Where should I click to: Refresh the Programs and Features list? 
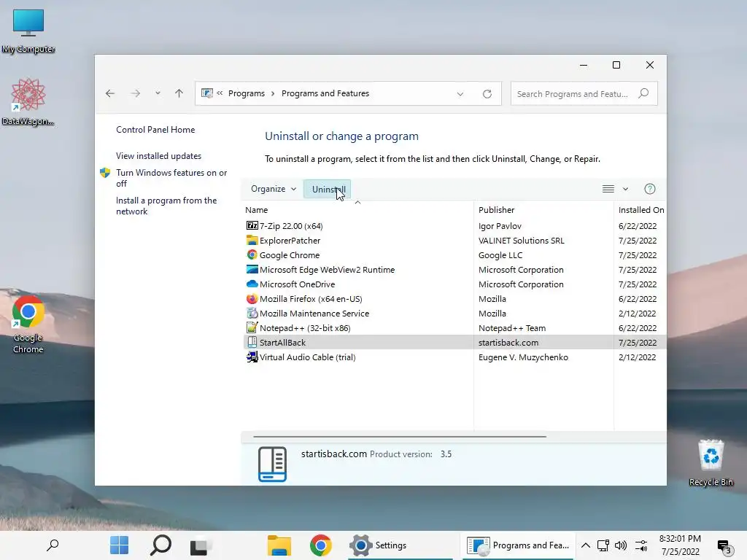pos(487,94)
